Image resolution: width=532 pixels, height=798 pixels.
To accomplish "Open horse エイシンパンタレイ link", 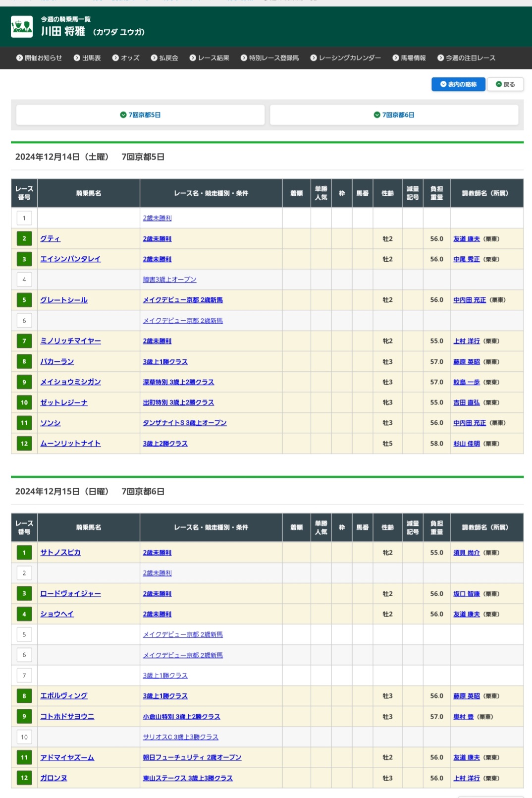I will coord(70,259).
